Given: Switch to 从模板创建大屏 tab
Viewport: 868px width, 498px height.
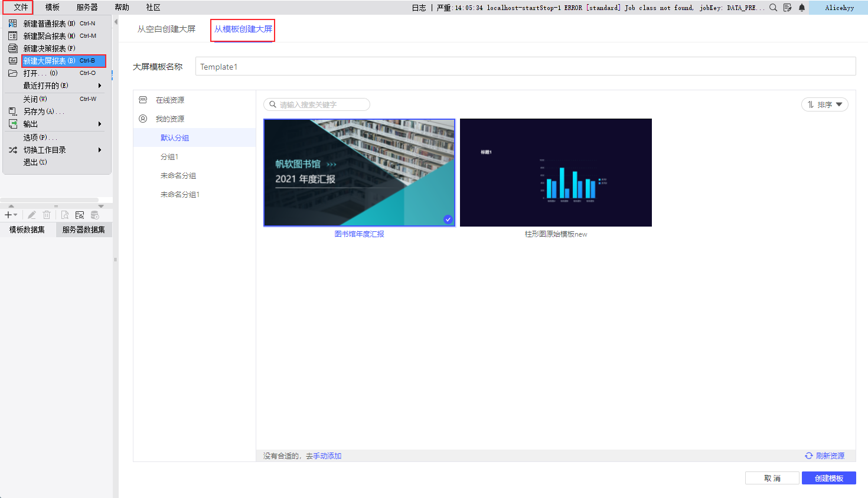Looking at the screenshot, I should pos(243,29).
